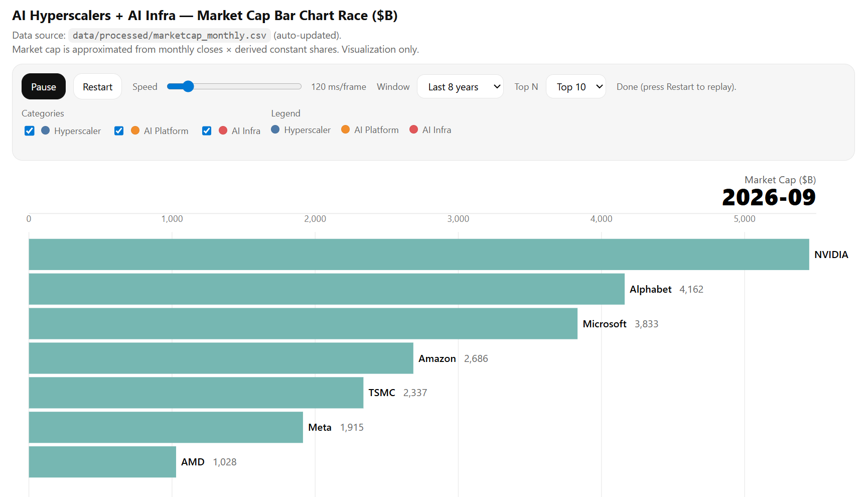Uncheck the AI Infra category checkbox
This screenshot has height=497, width=868.
[x=207, y=131]
